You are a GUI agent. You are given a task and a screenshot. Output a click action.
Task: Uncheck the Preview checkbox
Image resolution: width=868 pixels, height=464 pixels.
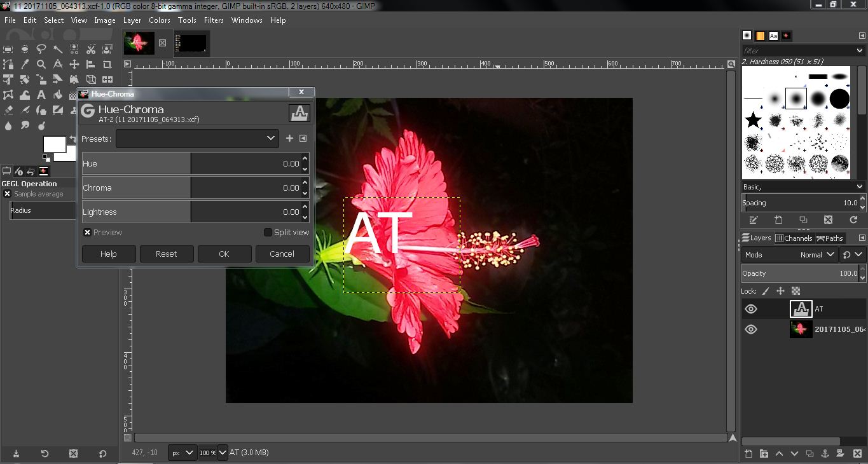pyautogui.click(x=87, y=232)
